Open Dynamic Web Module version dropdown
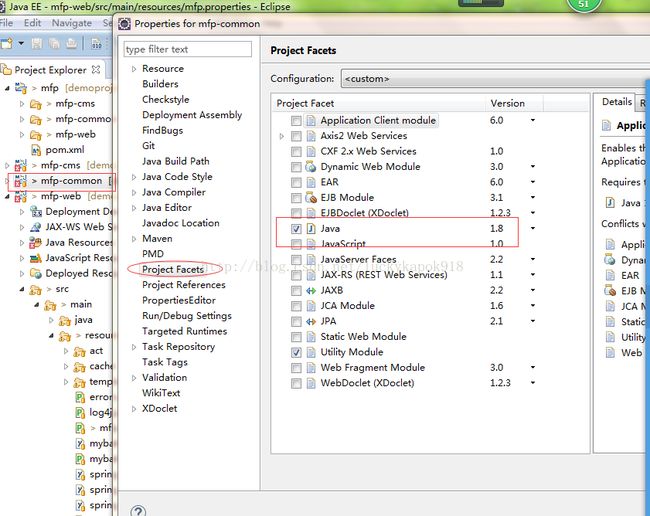The image size is (650, 516). (x=533, y=166)
